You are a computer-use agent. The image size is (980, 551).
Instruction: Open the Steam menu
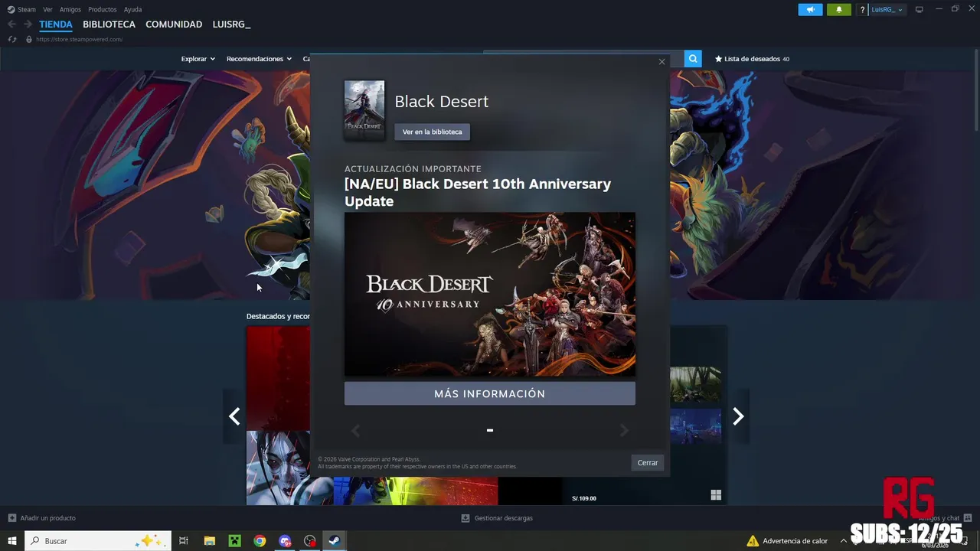pyautogui.click(x=21, y=9)
